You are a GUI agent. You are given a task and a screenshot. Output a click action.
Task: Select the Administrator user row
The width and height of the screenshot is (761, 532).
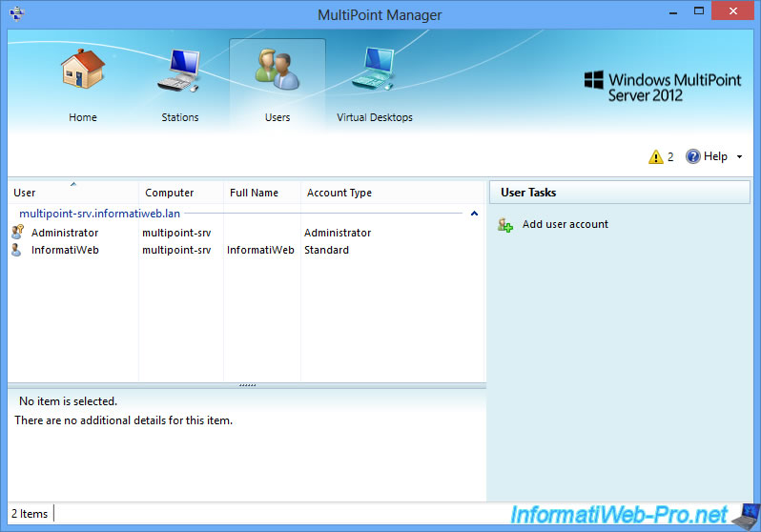point(247,233)
